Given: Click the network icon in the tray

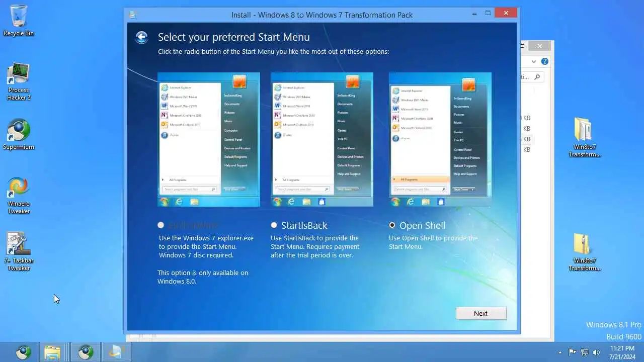Looking at the screenshot, I should [585, 352].
